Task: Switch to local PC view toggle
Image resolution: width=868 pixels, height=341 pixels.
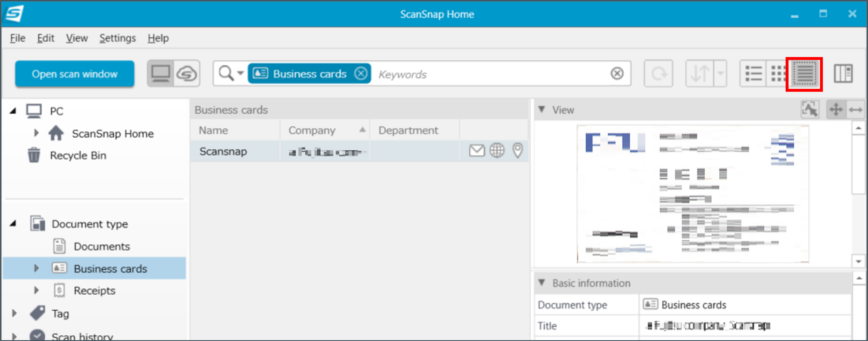Action: click(160, 73)
